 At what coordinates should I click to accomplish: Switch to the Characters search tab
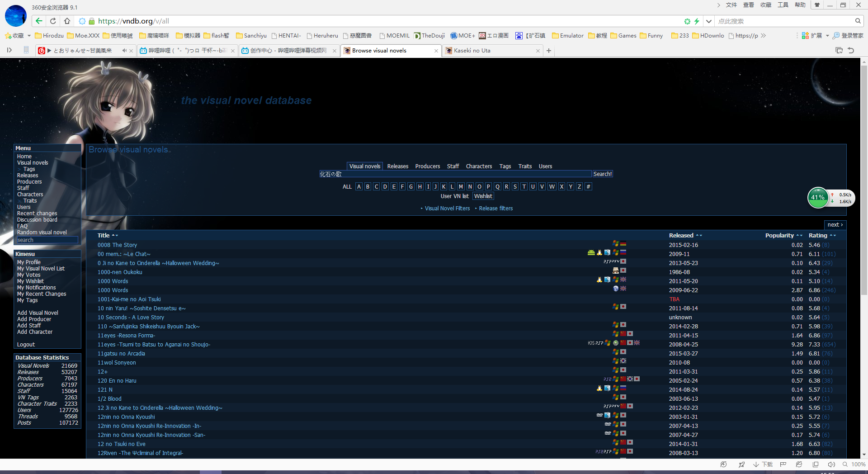(479, 166)
